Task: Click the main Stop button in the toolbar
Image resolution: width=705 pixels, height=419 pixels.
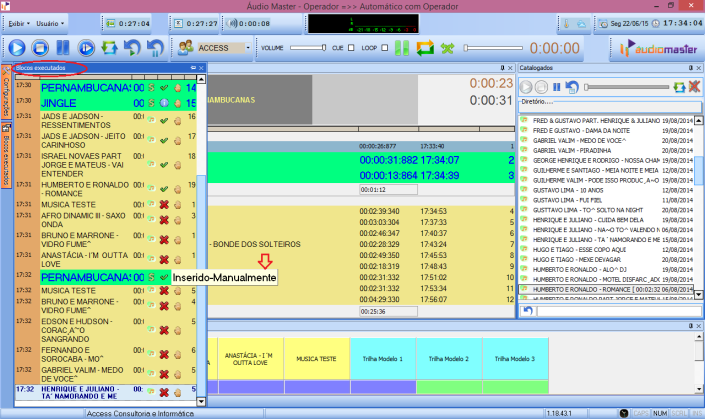Action: (40, 48)
